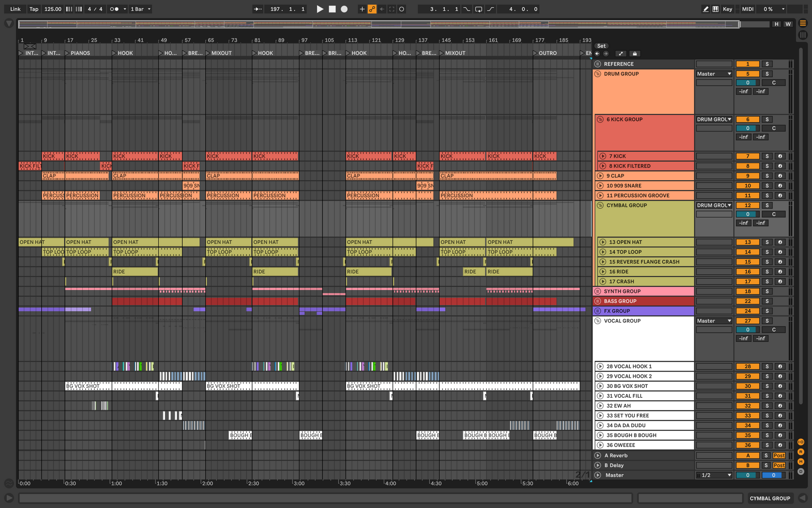
Task: Open DRUM GROUP output routing dropdown
Action: [714, 74]
